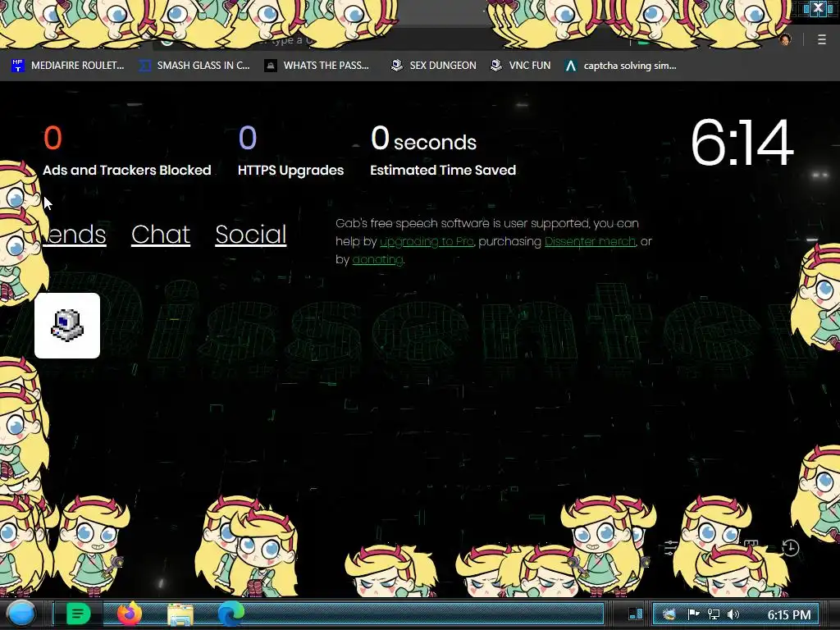Image resolution: width=840 pixels, height=630 pixels.
Task: Open the Windows Start orb
Action: [21, 614]
